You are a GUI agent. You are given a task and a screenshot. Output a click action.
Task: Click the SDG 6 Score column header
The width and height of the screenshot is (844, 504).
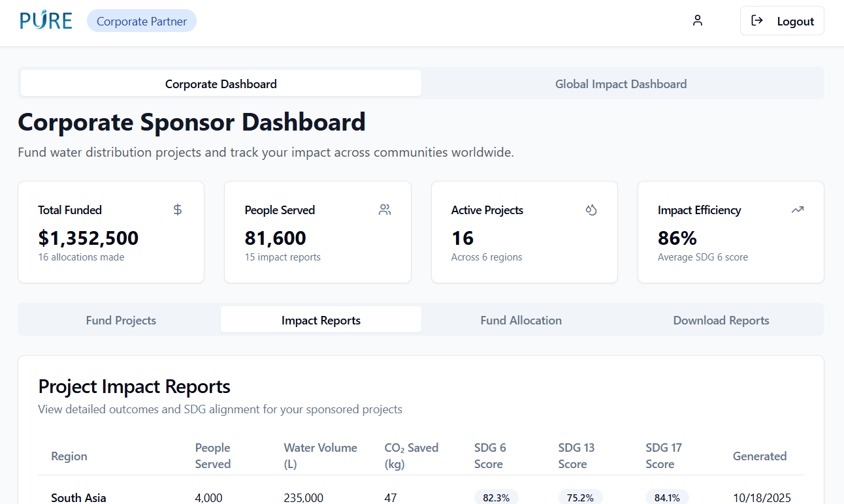[490, 456]
